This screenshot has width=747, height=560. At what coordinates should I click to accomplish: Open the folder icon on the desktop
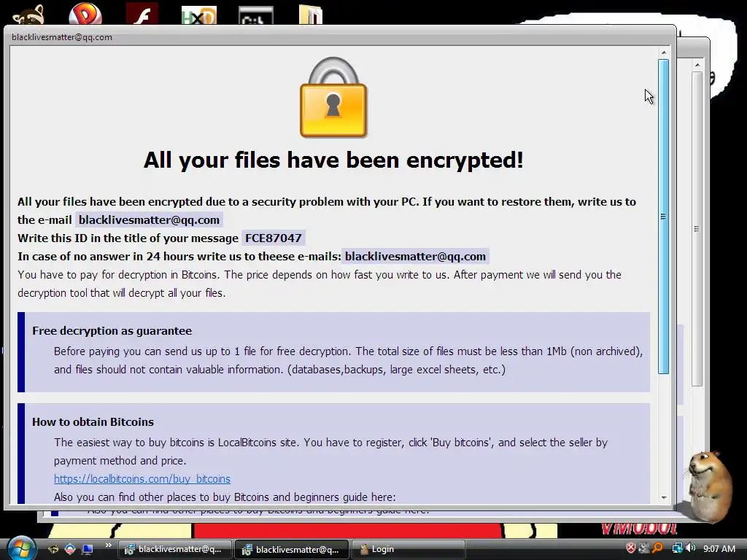(311, 15)
